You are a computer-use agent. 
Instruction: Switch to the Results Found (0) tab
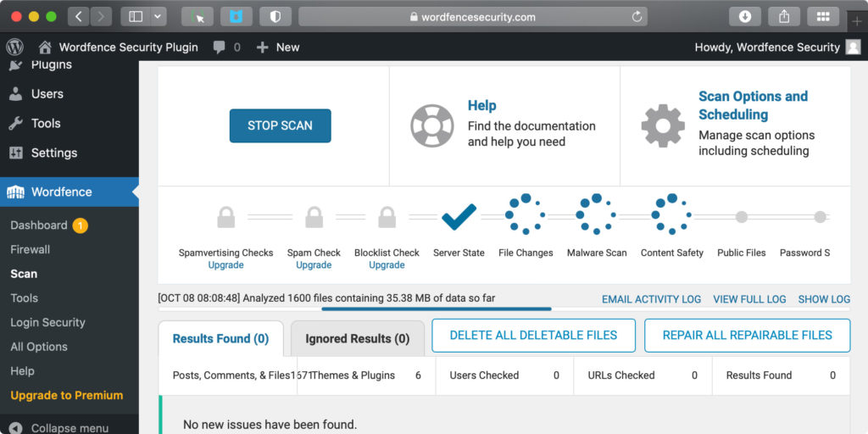[x=220, y=339]
